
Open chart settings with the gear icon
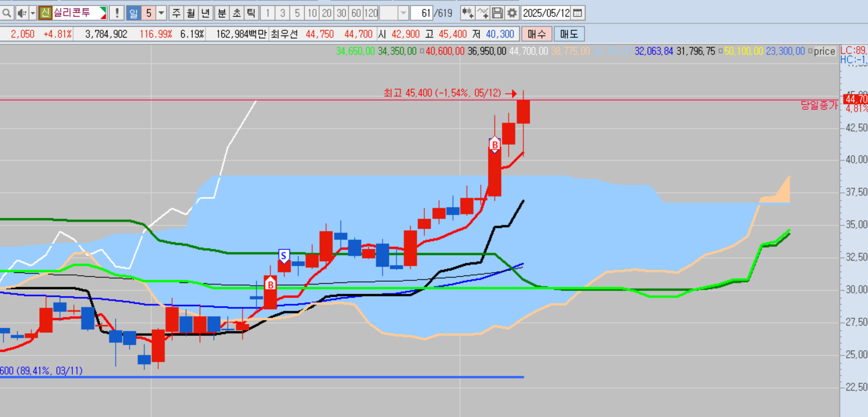click(512, 13)
